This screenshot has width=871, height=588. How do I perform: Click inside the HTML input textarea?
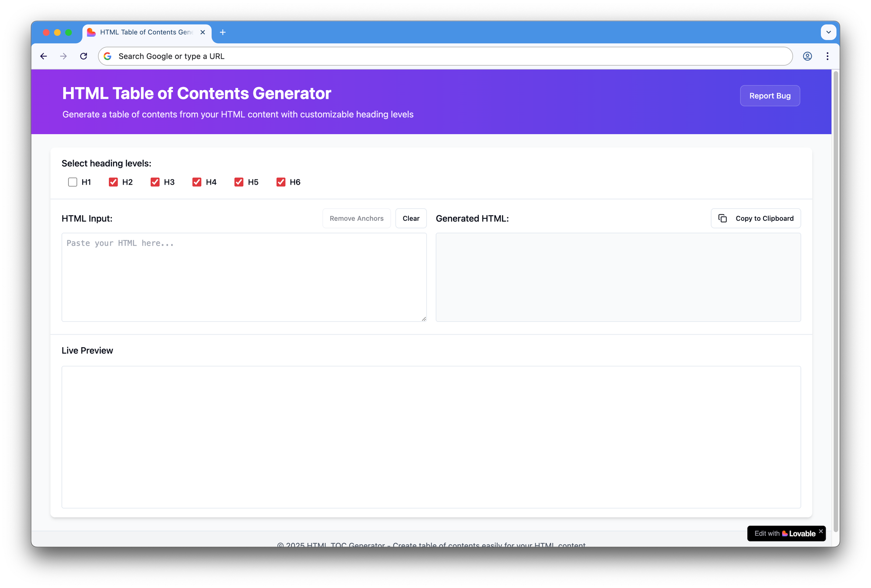pyautogui.click(x=244, y=277)
